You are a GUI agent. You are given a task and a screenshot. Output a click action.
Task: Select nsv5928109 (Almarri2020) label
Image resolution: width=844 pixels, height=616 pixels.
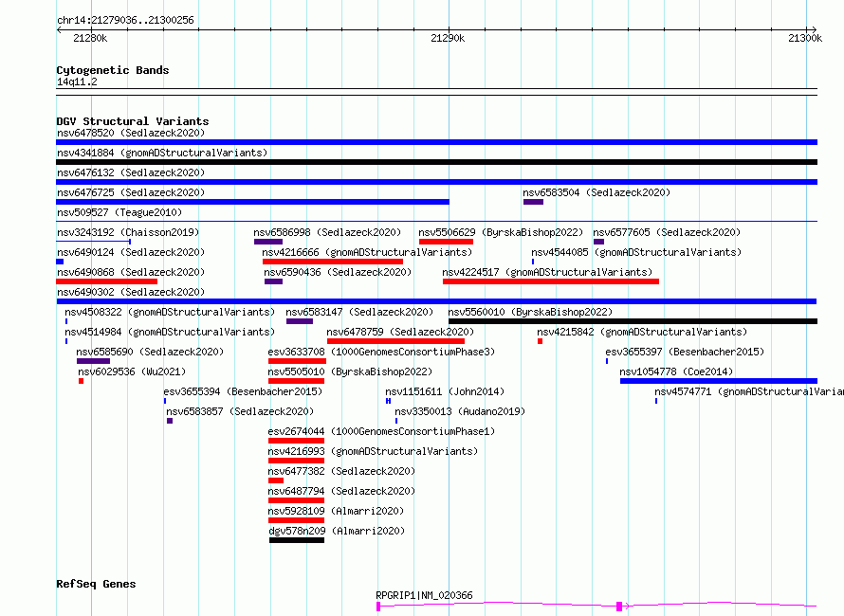336,511
